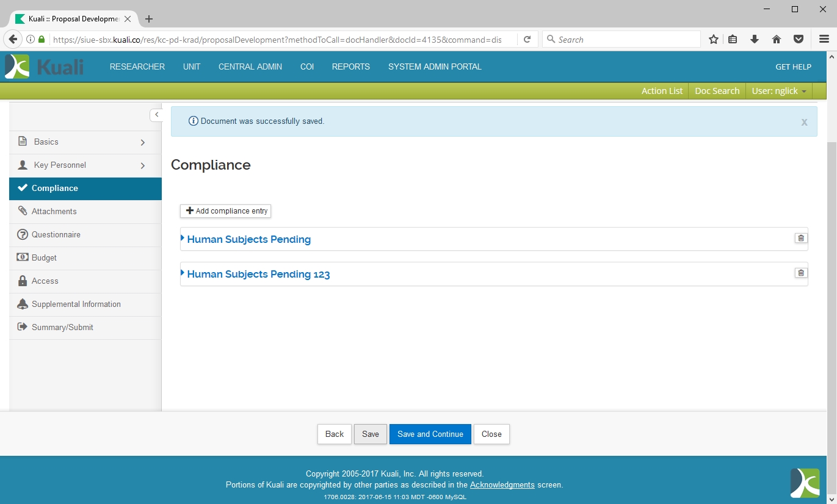Open the CENTRAL ADMIN menu
This screenshot has width=837, height=504.
tap(250, 67)
